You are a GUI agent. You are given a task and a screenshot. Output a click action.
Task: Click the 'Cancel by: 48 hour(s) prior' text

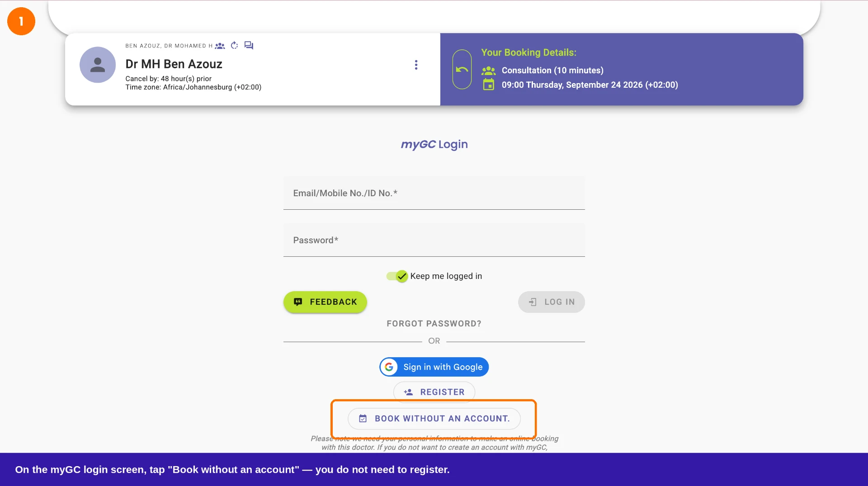pyautogui.click(x=169, y=79)
